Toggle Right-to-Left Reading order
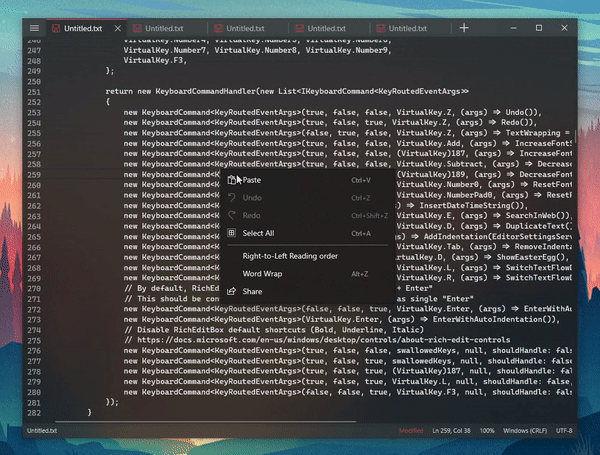600x455 pixels. pyautogui.click(x=308, y=256)
